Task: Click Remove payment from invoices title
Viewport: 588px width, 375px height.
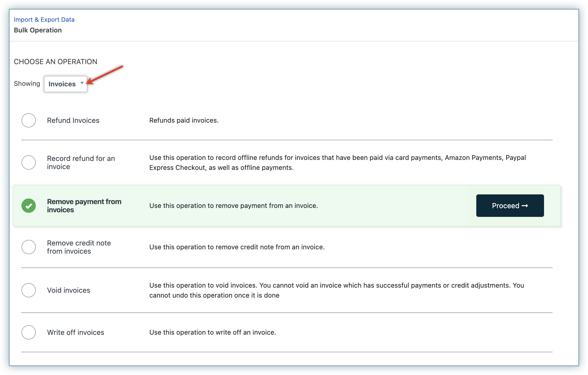Action: [x=84, y=206]
